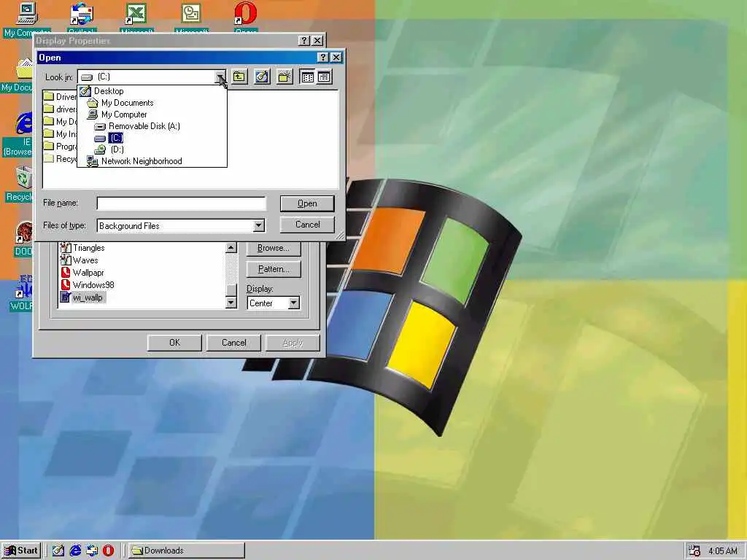Click the Pattern... button

(274, 269)
